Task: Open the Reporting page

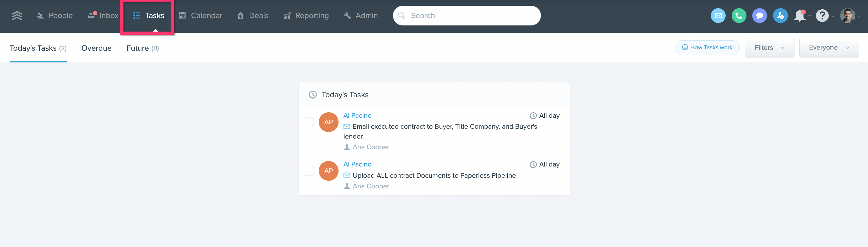Action: click(306, 16)
